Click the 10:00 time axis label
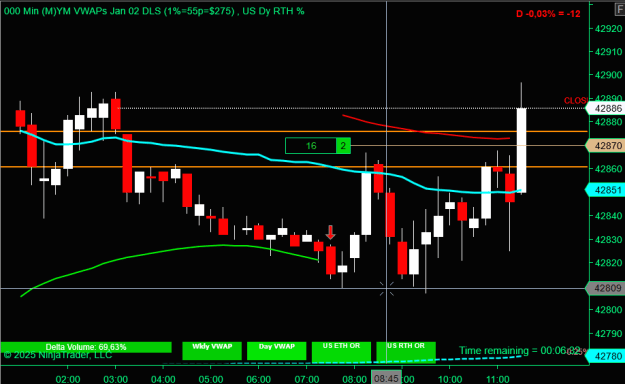 click(x=450, y=379)
